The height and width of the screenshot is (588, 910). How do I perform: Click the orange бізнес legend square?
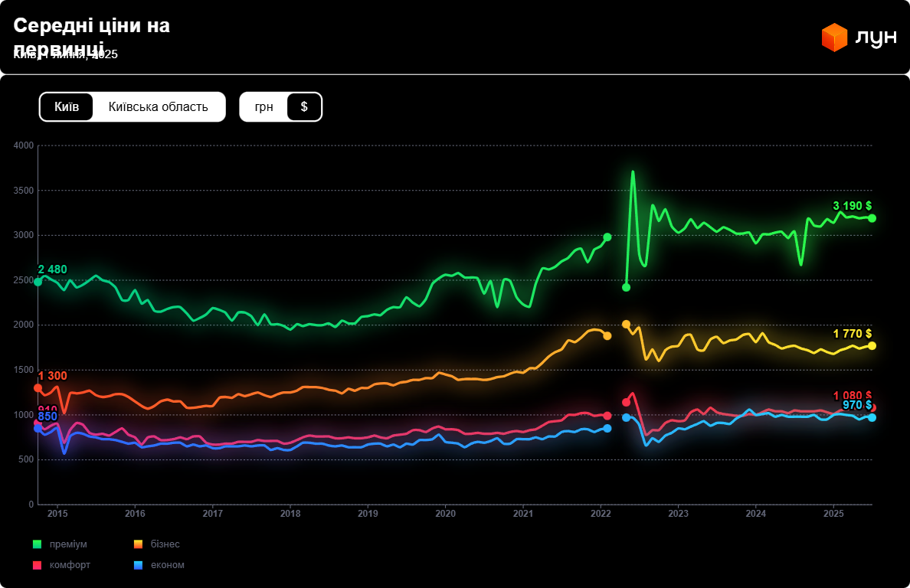click(x=138, y=544)
